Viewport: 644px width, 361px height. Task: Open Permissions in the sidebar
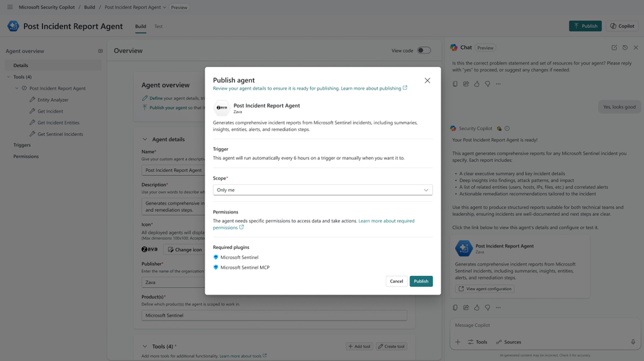[26, 156]
